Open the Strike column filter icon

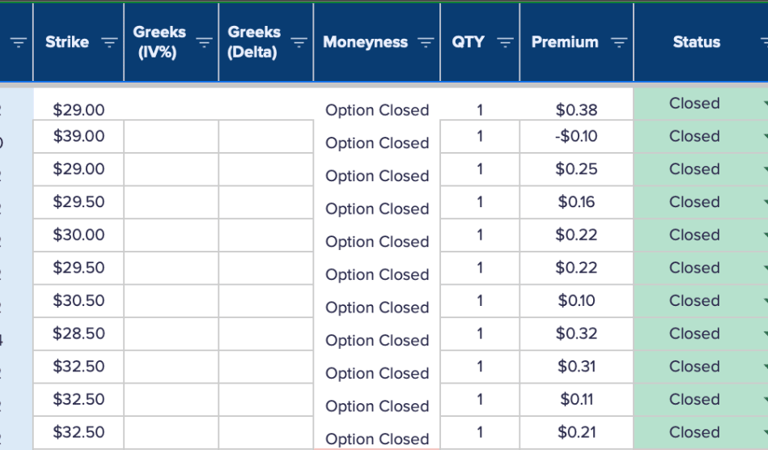click(109, 42)
